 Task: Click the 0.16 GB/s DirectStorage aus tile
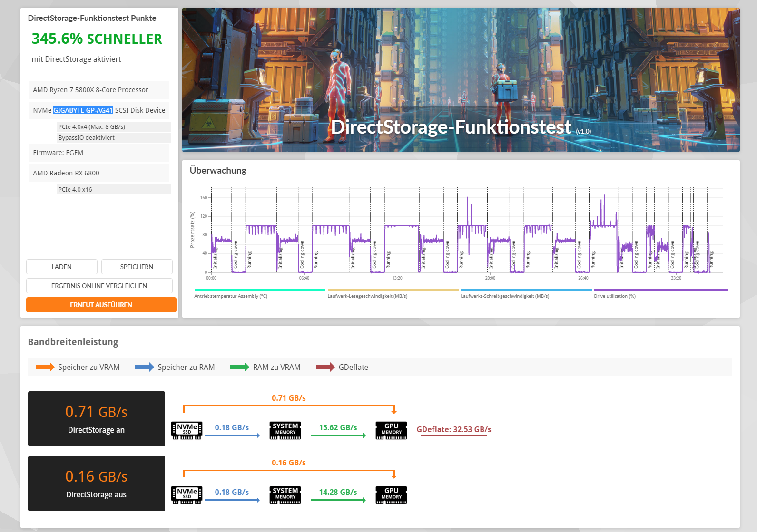pos(97,484)
